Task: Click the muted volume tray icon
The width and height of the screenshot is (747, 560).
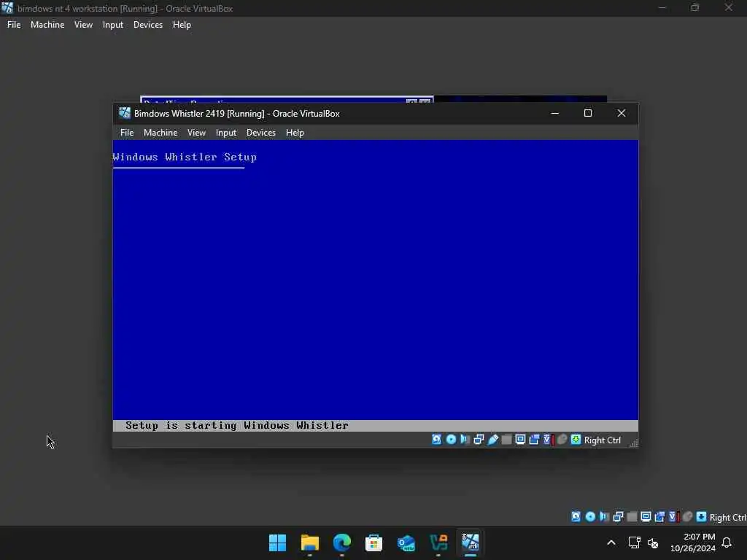Action: [x=653, y=542]
